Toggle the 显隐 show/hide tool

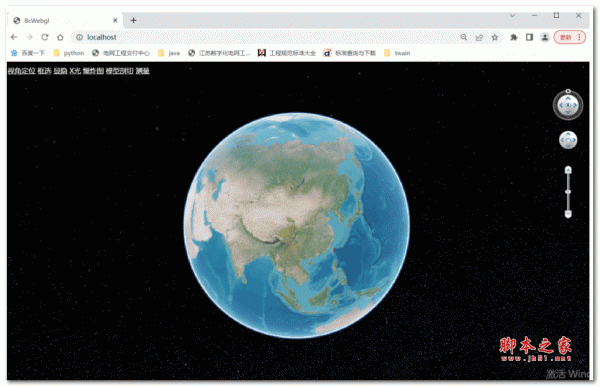(60, 71)
